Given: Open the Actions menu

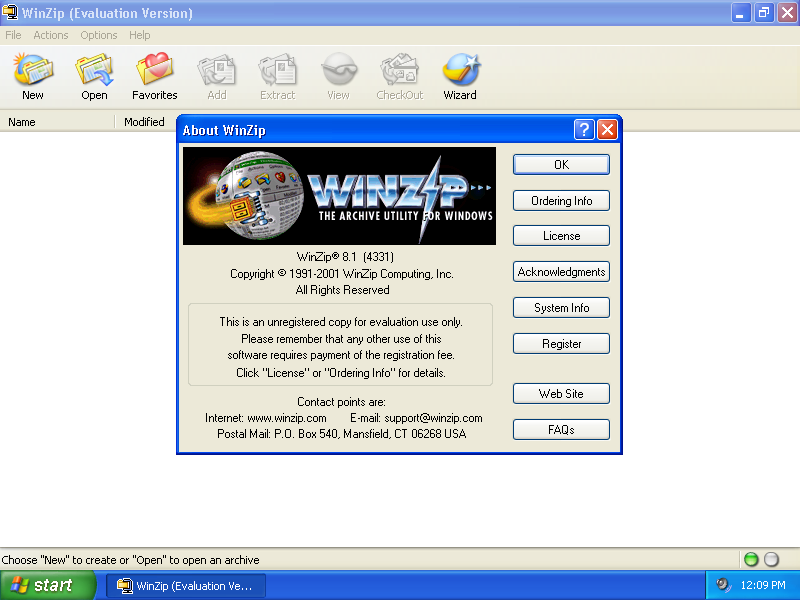Looking at the screenshot, I should pos(51,35).
